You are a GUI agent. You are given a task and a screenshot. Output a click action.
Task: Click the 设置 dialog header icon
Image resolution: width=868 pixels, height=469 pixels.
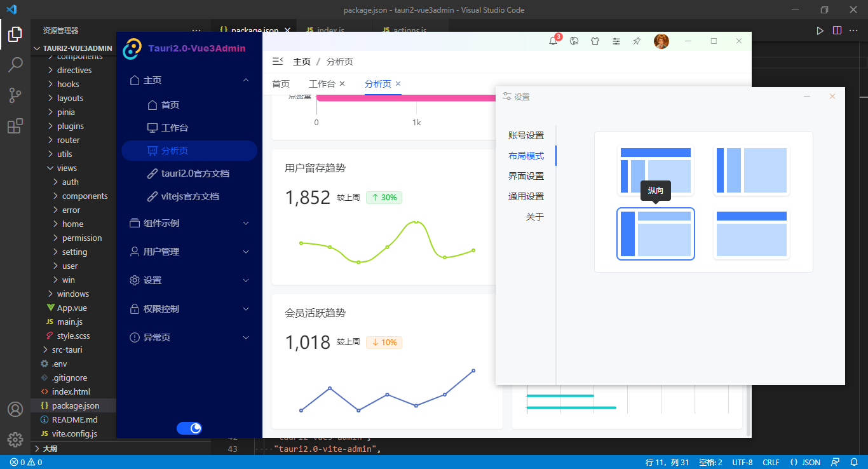506,96
